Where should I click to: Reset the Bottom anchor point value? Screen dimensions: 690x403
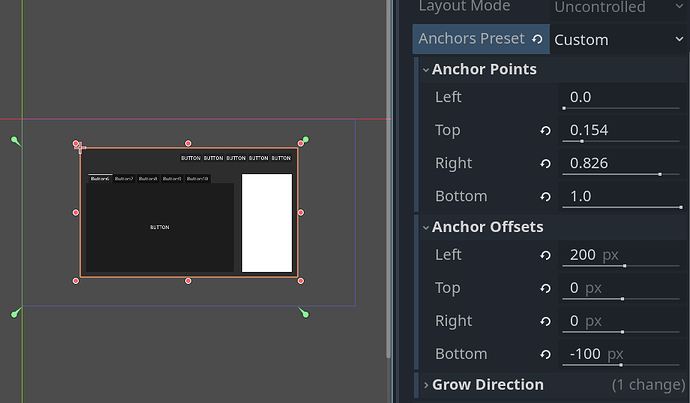pos(546,196)
